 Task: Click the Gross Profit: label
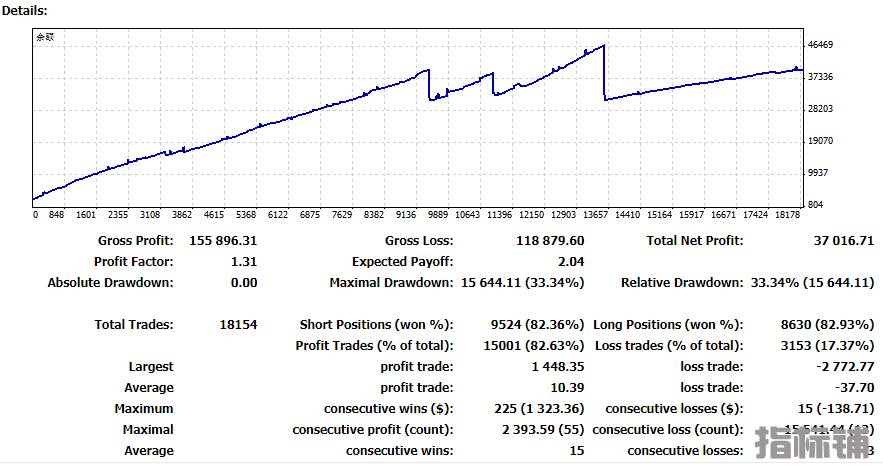(136, 241)
